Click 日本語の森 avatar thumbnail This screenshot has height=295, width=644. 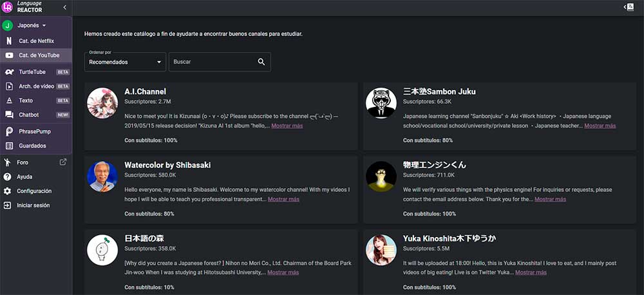(102, 250)
